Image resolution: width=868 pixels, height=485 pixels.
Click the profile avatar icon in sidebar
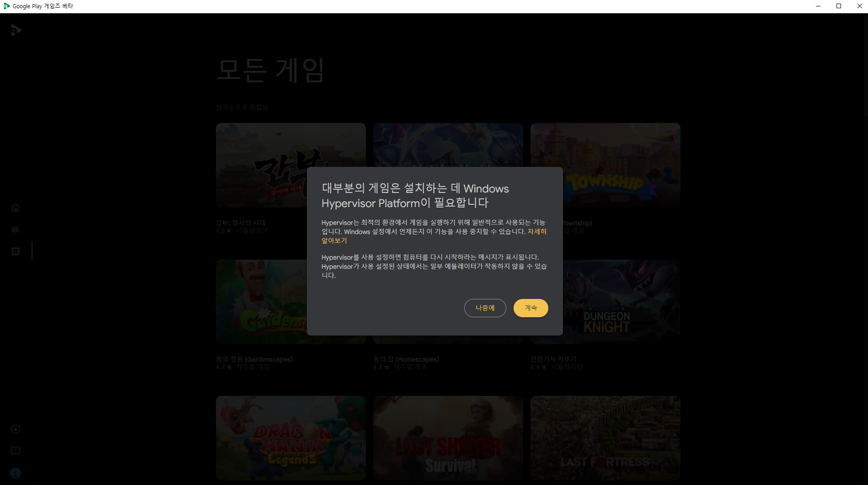16,473
